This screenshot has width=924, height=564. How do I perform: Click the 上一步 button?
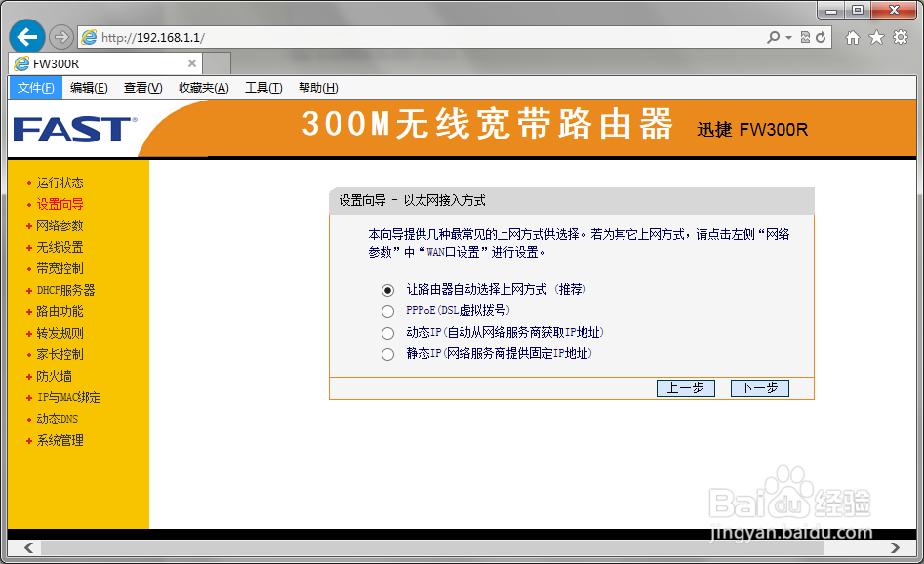click(x=685, y=387)
